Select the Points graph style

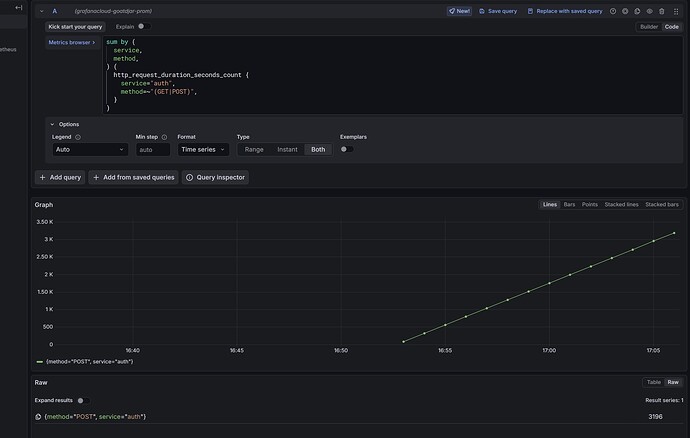(x=590, y=205)
